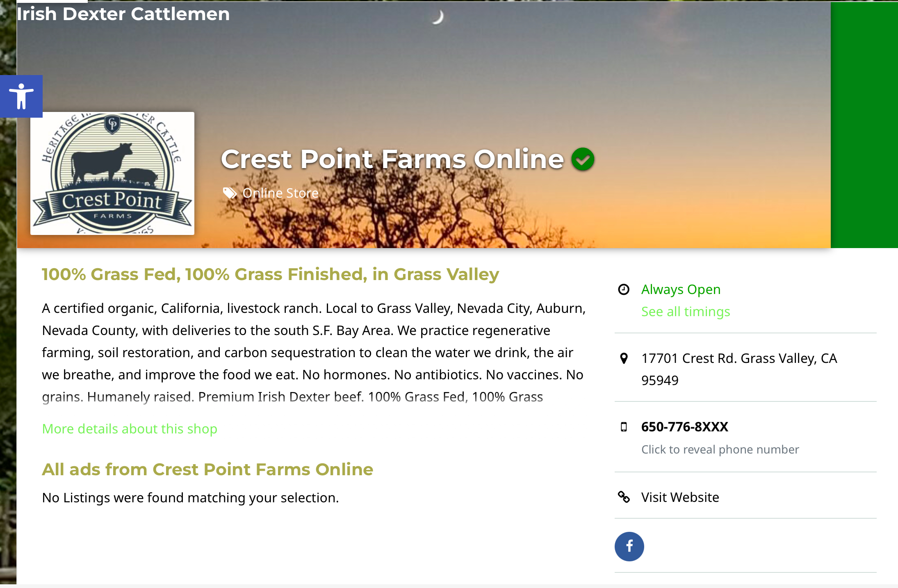Screen dimensions: 898x588
Task: Click the Visit Website link
Action: [679, 497]
